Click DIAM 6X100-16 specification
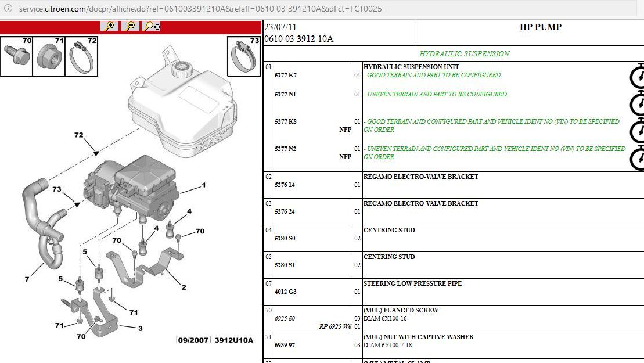 pyautogui.click(x=385, y=318)
